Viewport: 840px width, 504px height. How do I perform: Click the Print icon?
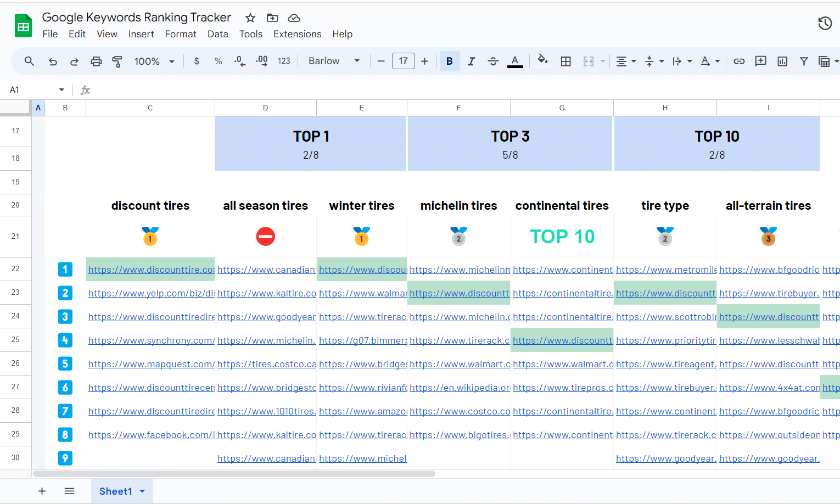click(x=96, y=61)
